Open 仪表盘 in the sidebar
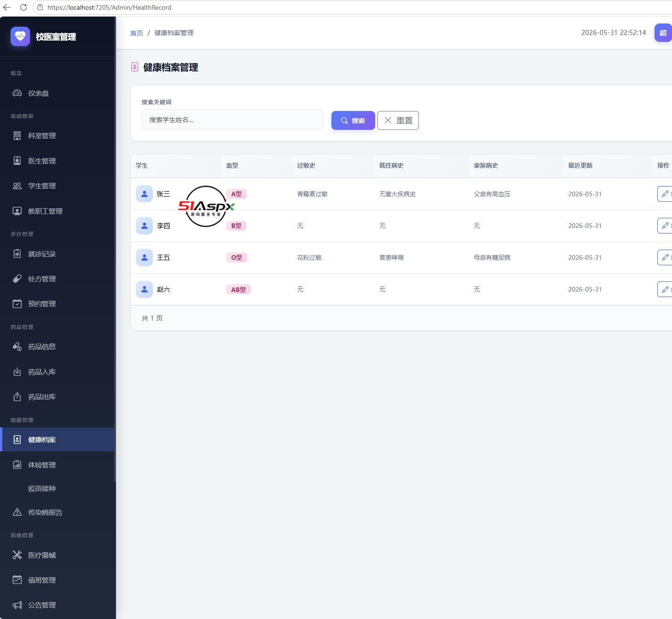 (x=58, y=93)
